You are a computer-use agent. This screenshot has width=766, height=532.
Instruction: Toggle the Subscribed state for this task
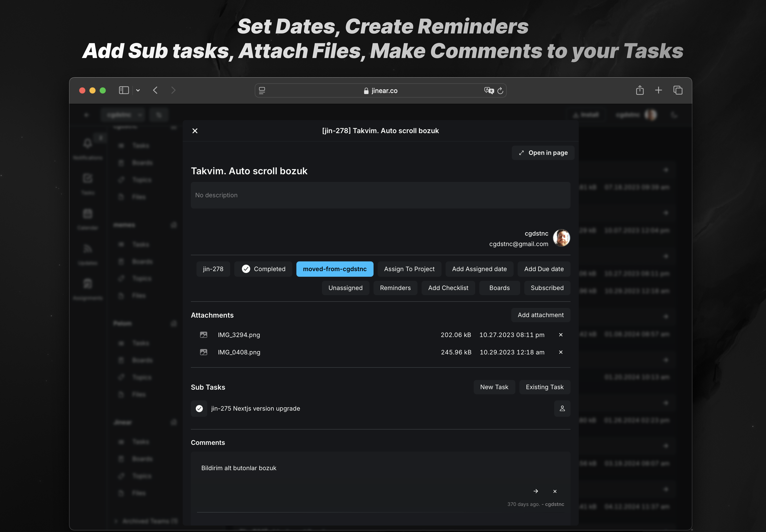[547, 288]
